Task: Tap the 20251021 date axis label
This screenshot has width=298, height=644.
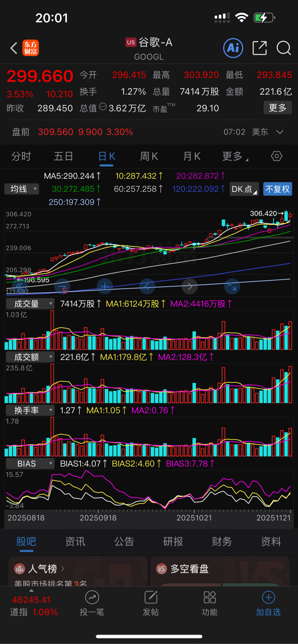Action: pyautogui.click(x=194, y=518)
